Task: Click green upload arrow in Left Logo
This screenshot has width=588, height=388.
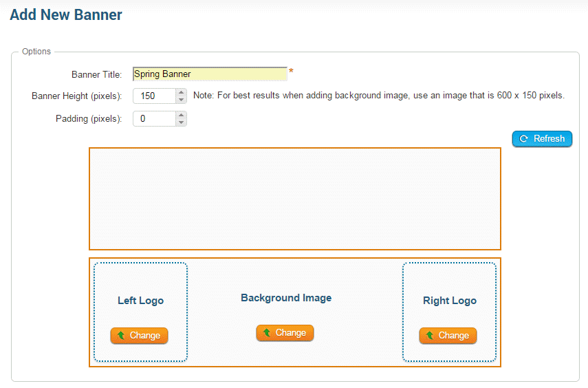Action: (x=121, y=336)
